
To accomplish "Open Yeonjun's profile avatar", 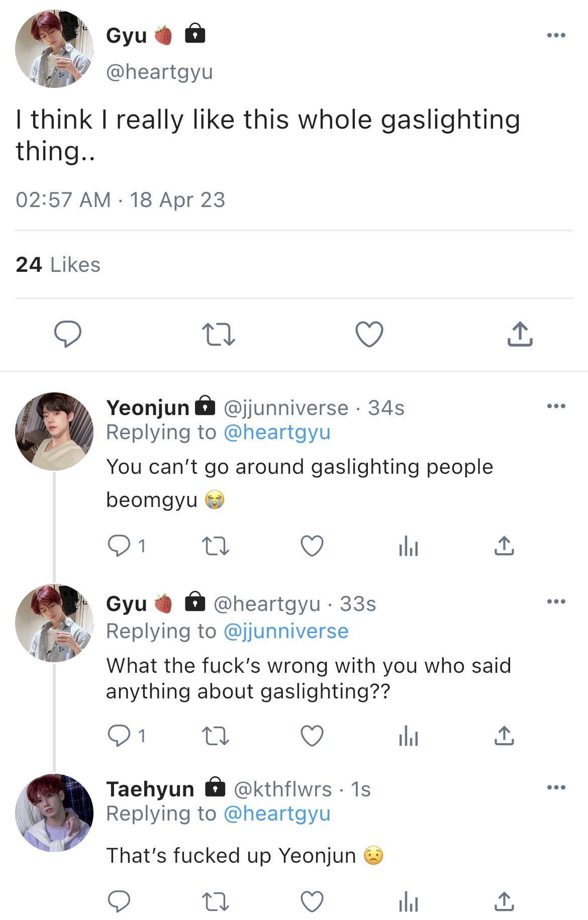I will 54,432.
